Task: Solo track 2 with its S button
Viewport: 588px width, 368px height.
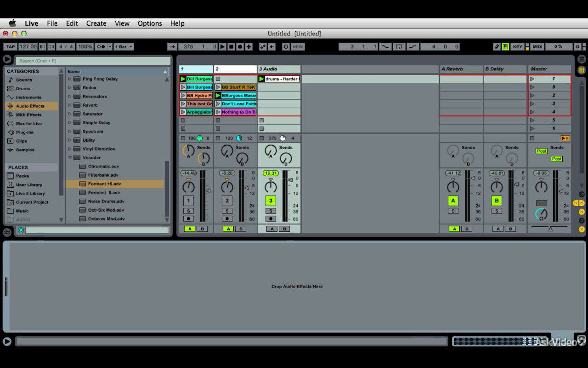Action: [x=227, y=211]
